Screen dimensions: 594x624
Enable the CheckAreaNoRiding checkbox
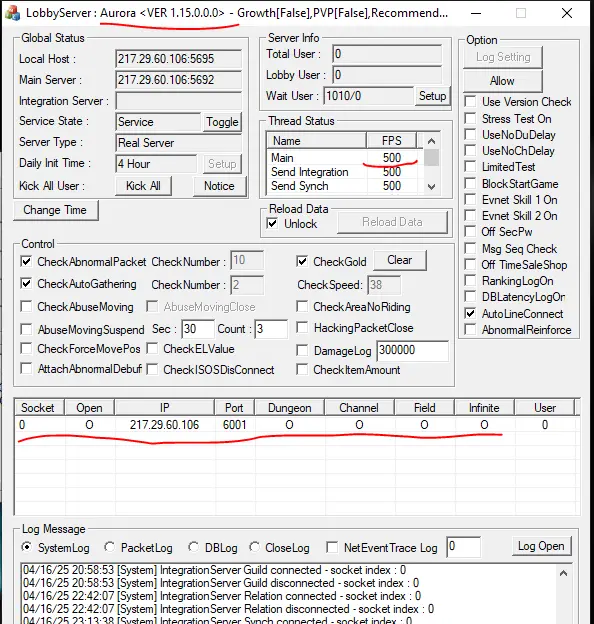pyautogui.click(x=302, y=306)
